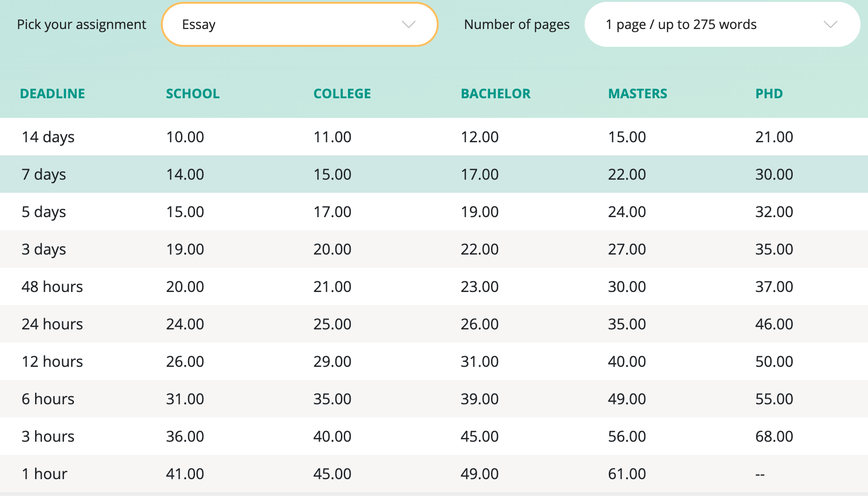Viewport: 868px width, 496px height.
Task: Pick School price 31.00 for 6 hours
Action: pyautogui.click(x=185, y=399)
